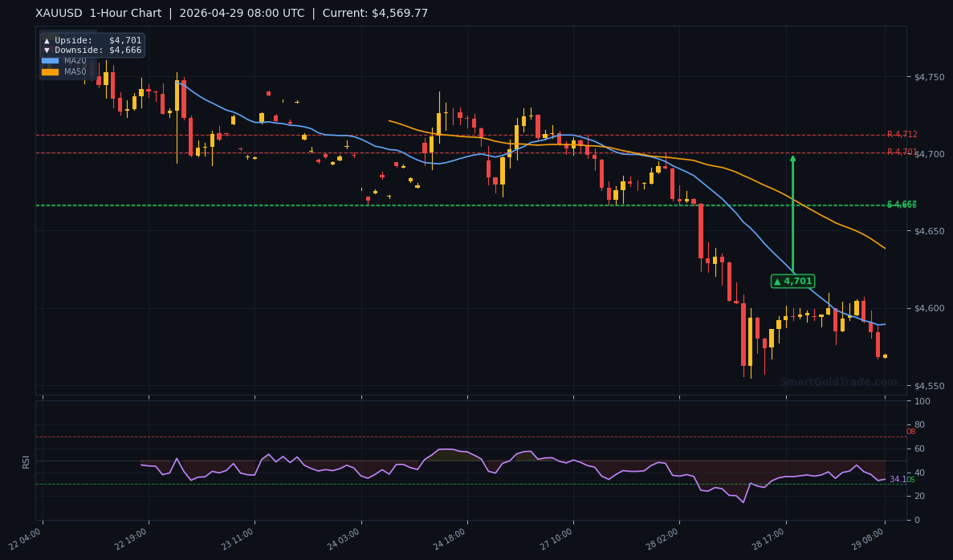Click the upside triangle in the info box
The image size is (953, 560).
pos(47,40)
